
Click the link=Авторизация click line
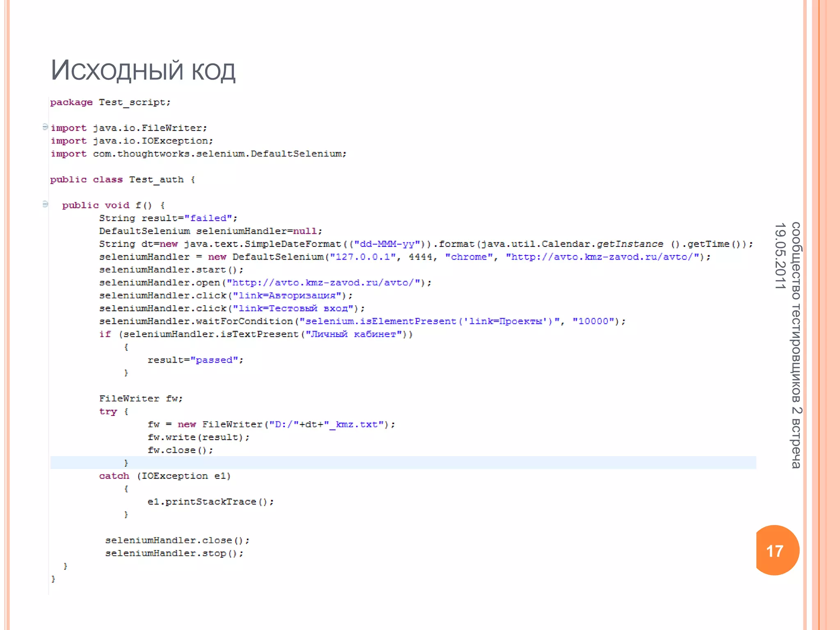[226, 295]
